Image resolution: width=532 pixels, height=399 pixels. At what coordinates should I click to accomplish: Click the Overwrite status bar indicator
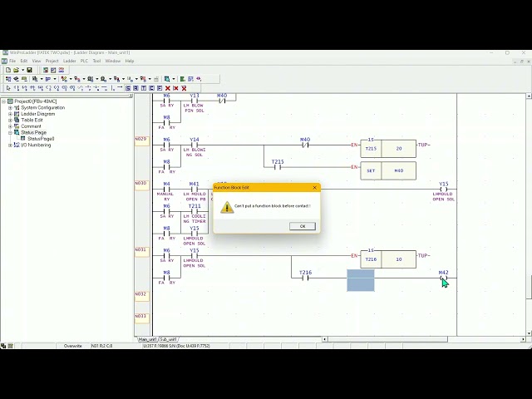(x=72, y=346)
